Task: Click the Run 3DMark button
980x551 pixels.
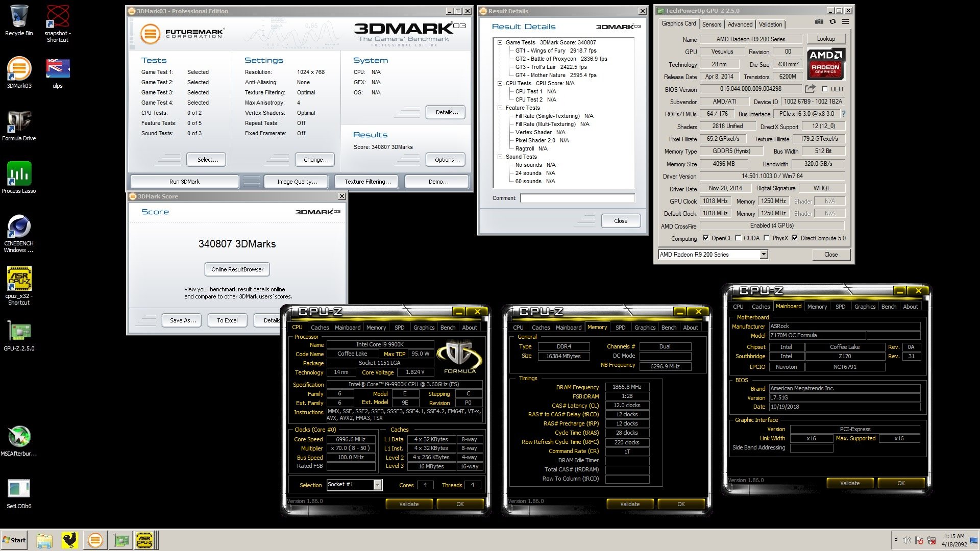Action: [184, 182]
